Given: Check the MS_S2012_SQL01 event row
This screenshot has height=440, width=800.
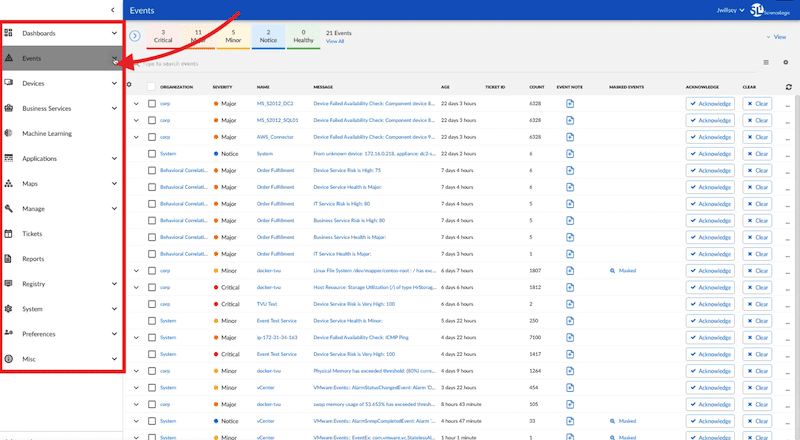Looking at the screenshot, I should point(152,120).
